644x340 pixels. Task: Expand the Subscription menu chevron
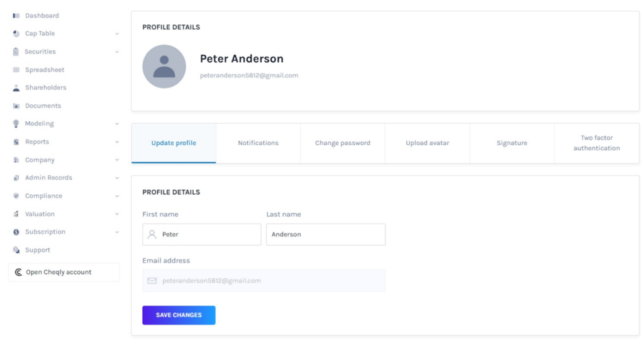point(117,232)
